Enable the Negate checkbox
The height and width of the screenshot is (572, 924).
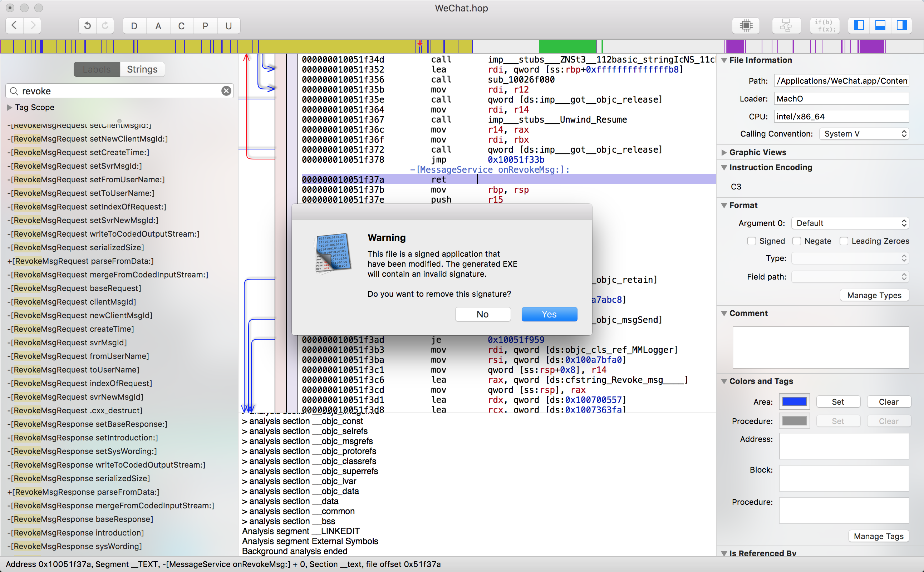[x=796, y=241]
